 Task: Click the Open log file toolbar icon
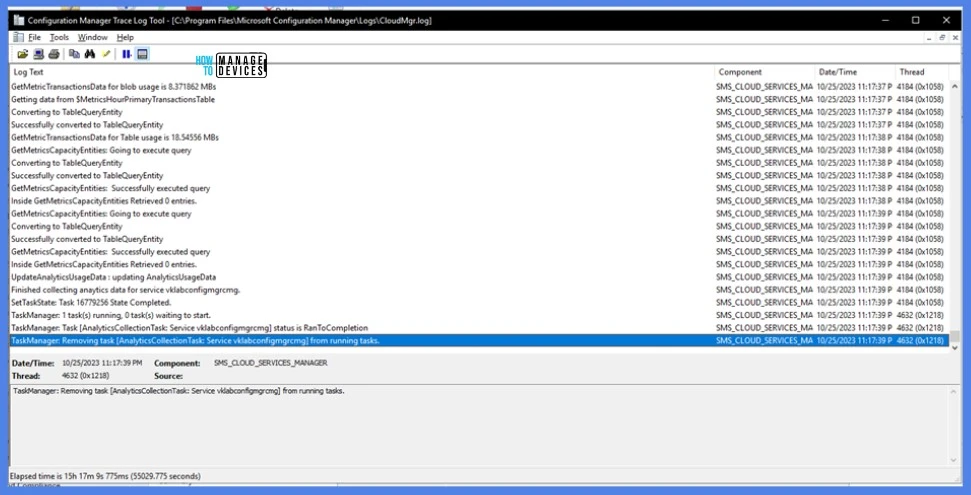coord(23,55)
